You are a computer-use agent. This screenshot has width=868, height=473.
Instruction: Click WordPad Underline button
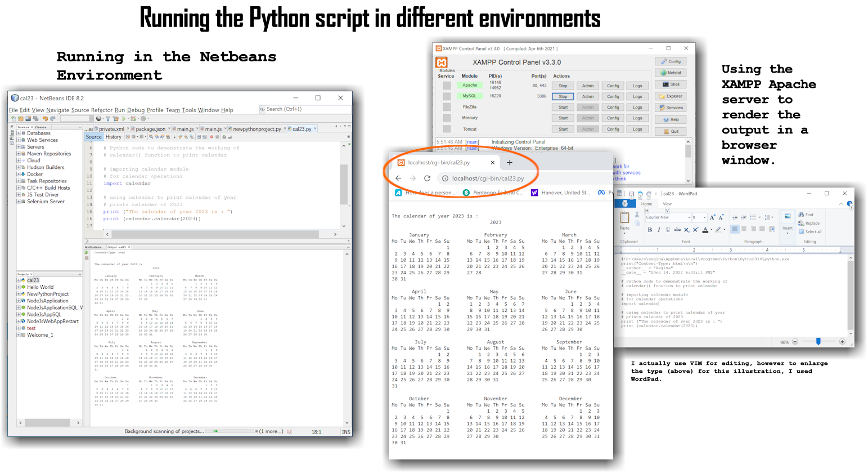[668, 230]
